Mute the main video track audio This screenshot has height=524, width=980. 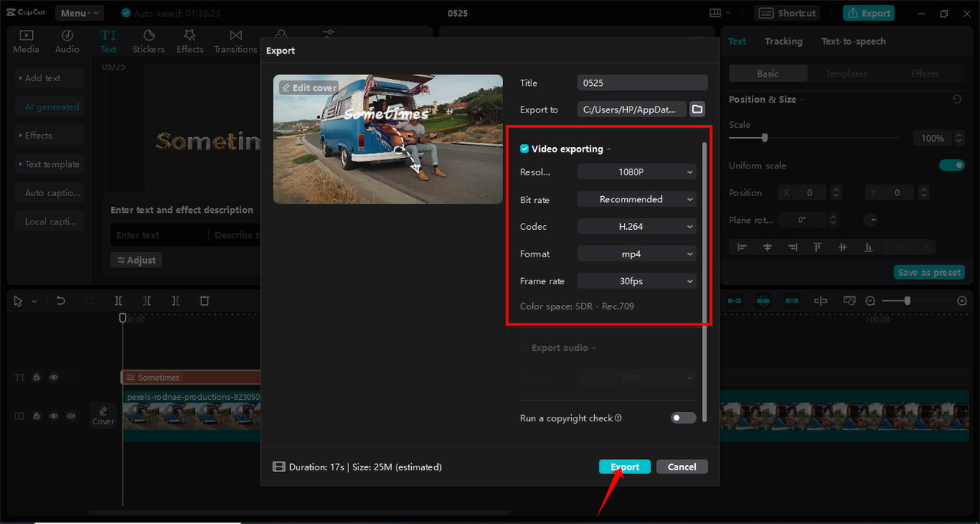click(x=70, y=416)
